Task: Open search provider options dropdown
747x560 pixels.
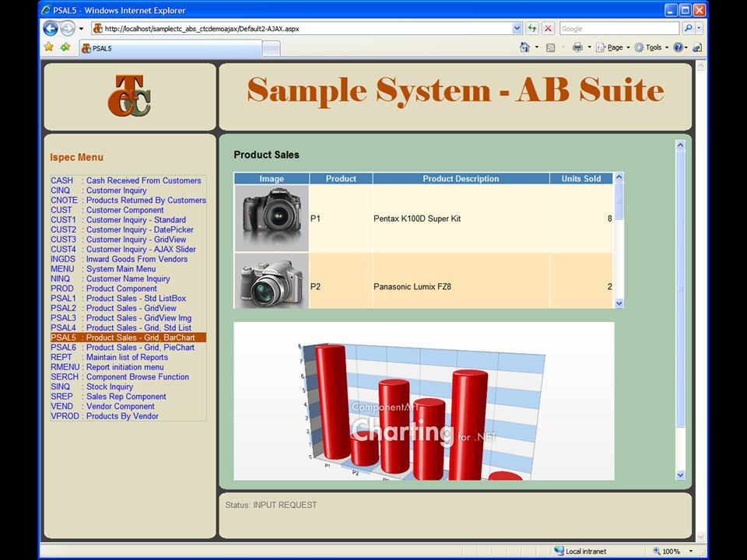Action: click(699, 29)
